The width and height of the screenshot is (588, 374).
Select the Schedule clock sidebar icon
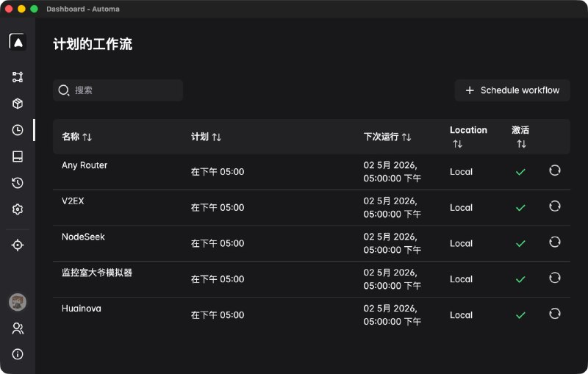point(17,130)
